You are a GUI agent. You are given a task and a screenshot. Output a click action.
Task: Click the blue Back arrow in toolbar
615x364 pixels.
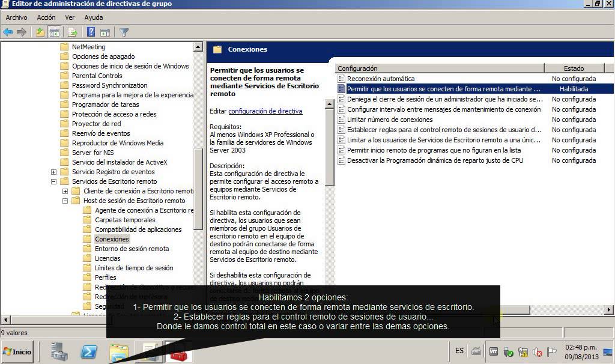[x=8, y=32]
